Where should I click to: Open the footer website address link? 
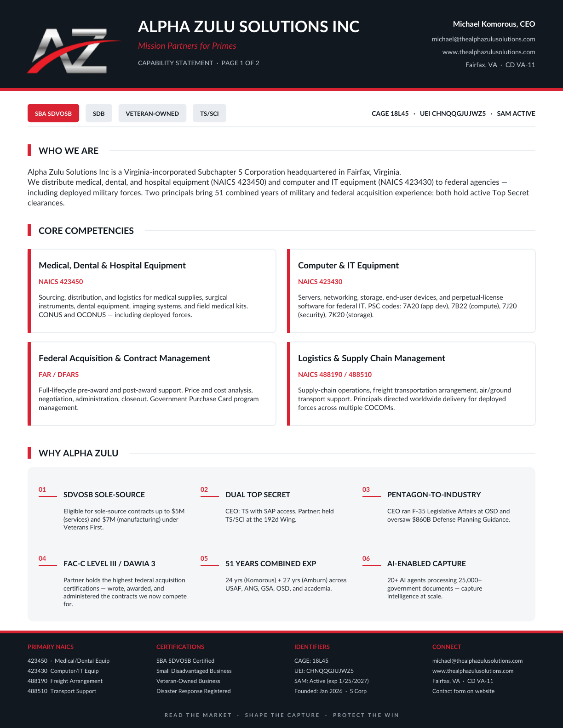[x=473, y=671]
